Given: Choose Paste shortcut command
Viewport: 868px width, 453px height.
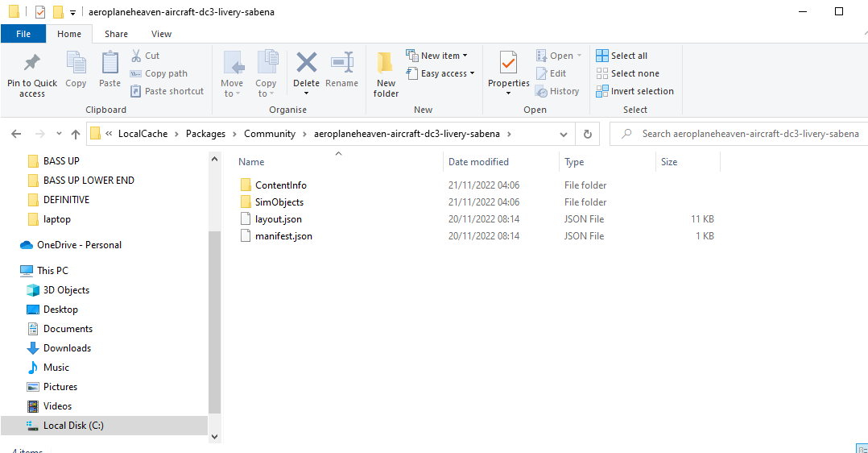Looking at the screenshot, I should 167,91.
